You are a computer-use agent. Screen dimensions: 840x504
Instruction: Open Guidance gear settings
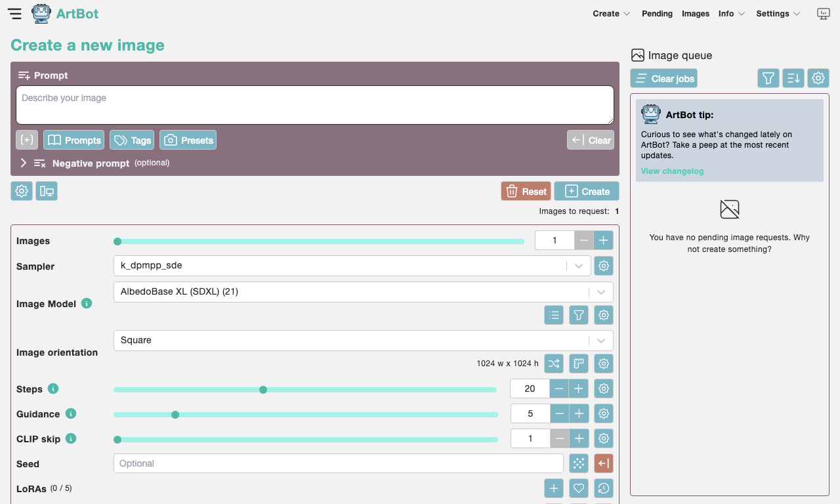coord(604,413)
